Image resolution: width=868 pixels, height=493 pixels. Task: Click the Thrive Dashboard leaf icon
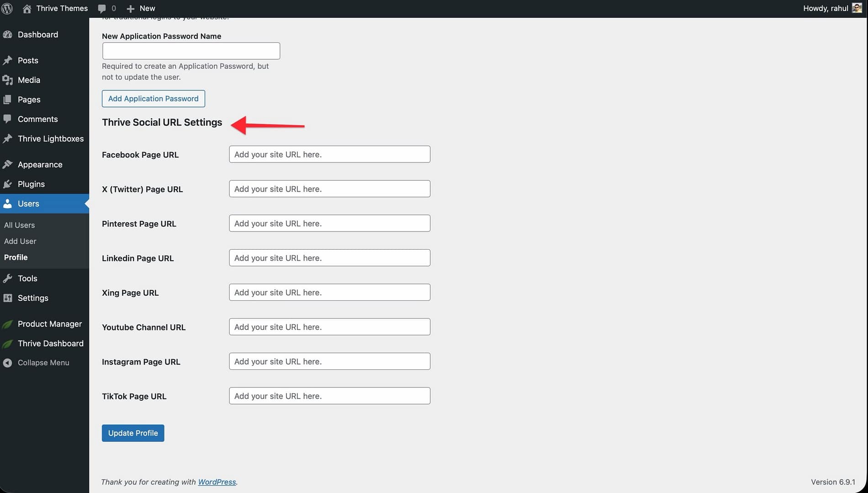click(7, 344)
